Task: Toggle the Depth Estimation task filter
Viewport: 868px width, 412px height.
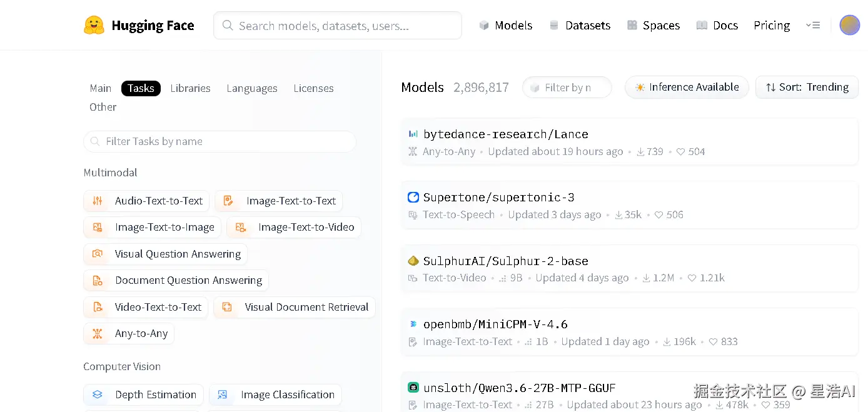Action: tap(143, 394)
